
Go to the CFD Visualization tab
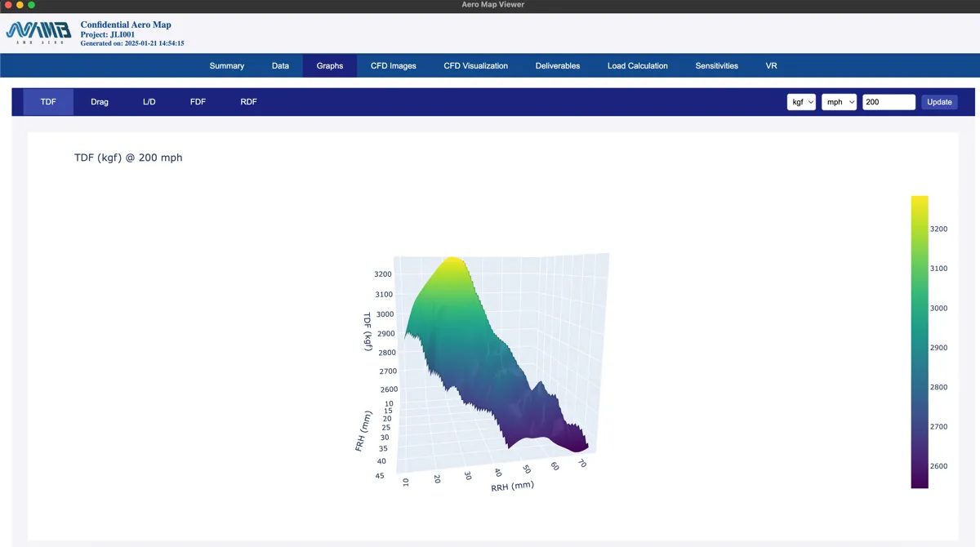point(475,66)
